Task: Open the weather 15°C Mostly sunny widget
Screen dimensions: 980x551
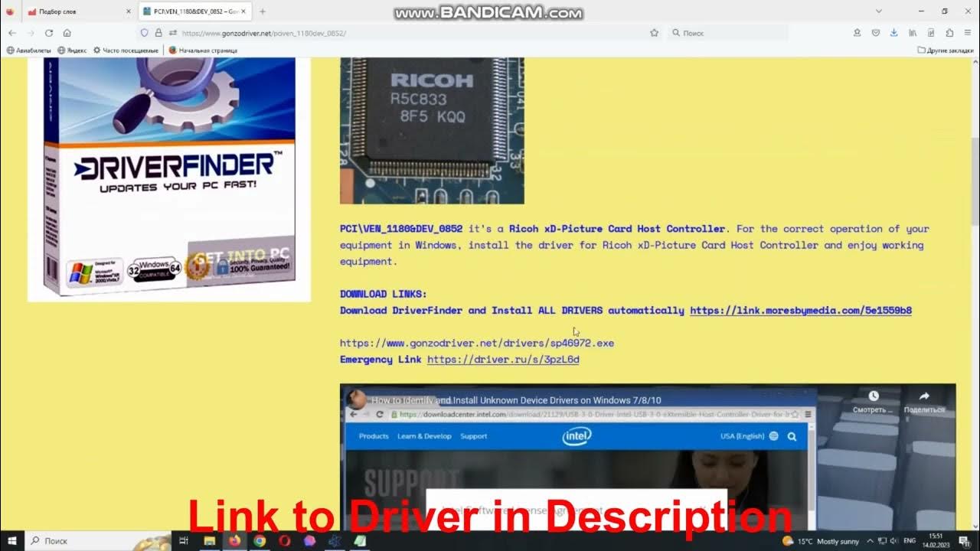Action: click(x=820, y=541)
